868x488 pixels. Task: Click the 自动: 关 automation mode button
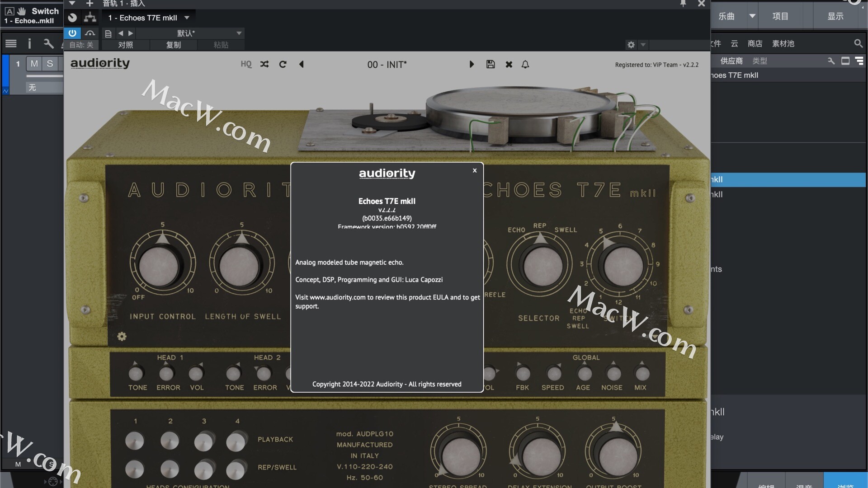[x=81, y=45]
